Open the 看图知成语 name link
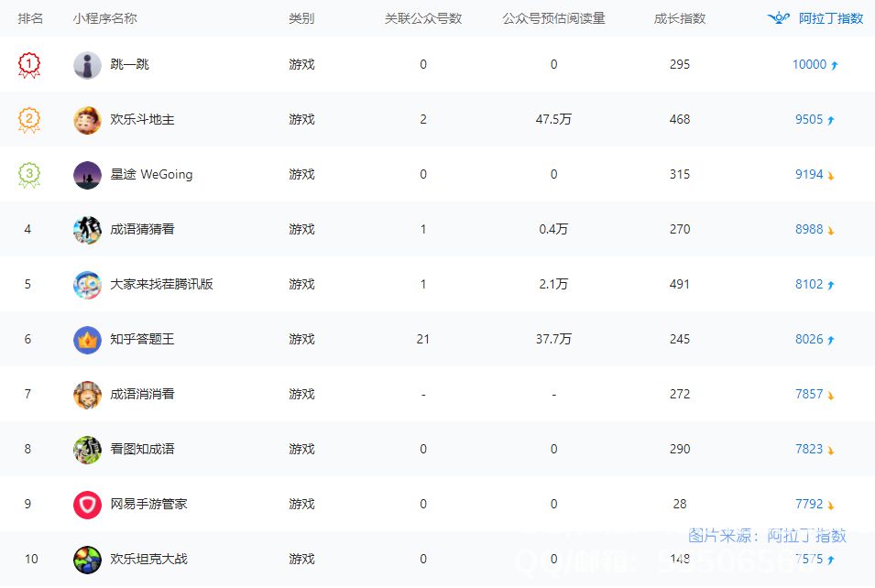Viewport: 875px width, 588px height. click(142, 449)
